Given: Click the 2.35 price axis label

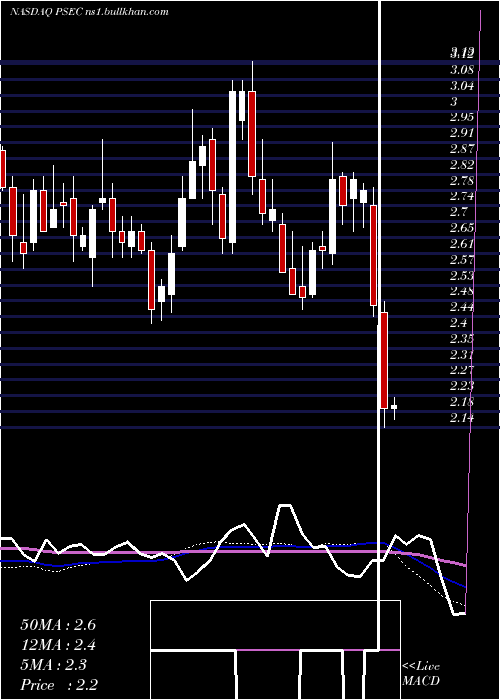Looking at the screenshot, I should [x=462, y=339].
